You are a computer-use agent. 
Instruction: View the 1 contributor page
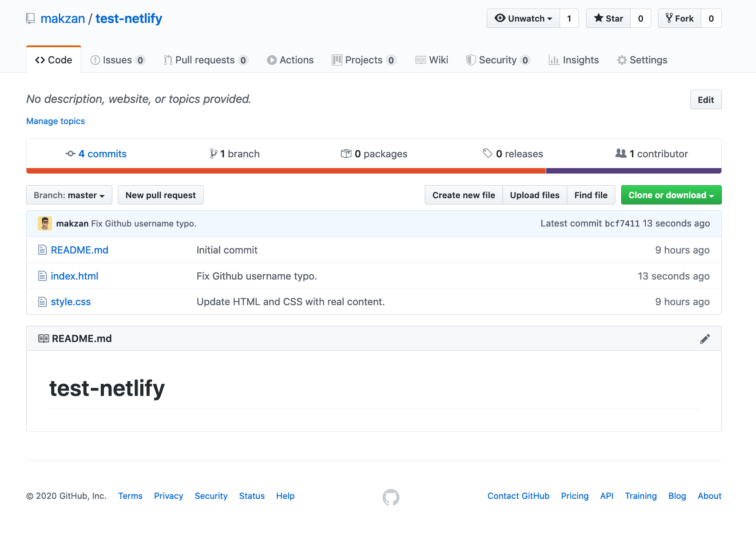coord(652,154)
